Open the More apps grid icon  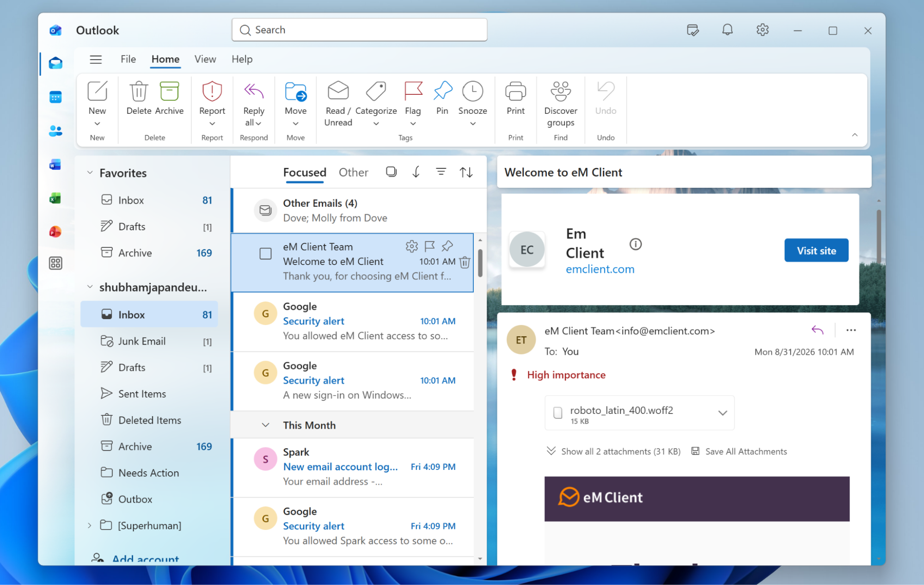pos(55,263)
